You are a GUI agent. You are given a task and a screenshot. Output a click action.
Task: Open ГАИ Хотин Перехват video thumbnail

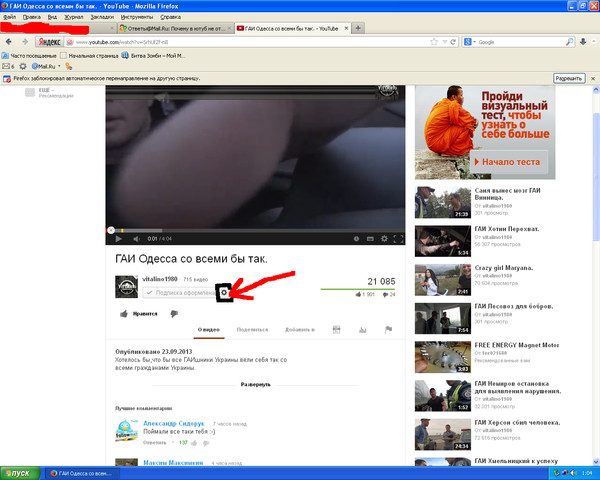[x=443, y=241]
